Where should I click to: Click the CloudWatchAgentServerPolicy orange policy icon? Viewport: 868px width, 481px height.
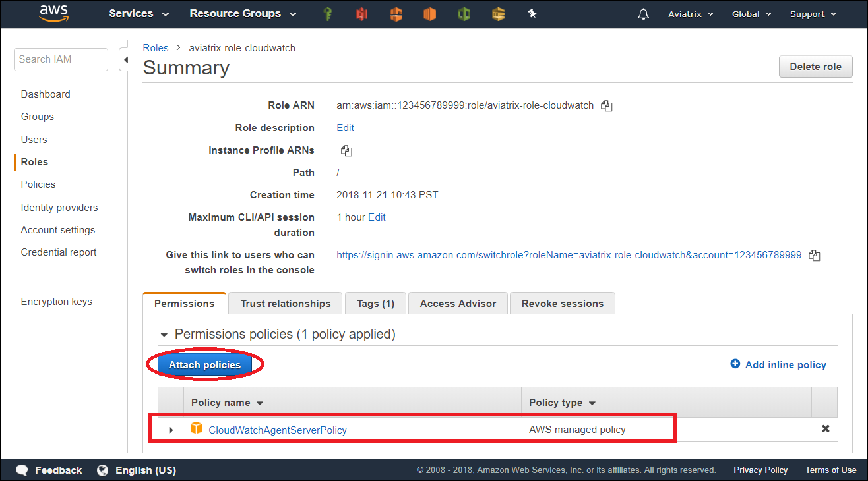196,429
